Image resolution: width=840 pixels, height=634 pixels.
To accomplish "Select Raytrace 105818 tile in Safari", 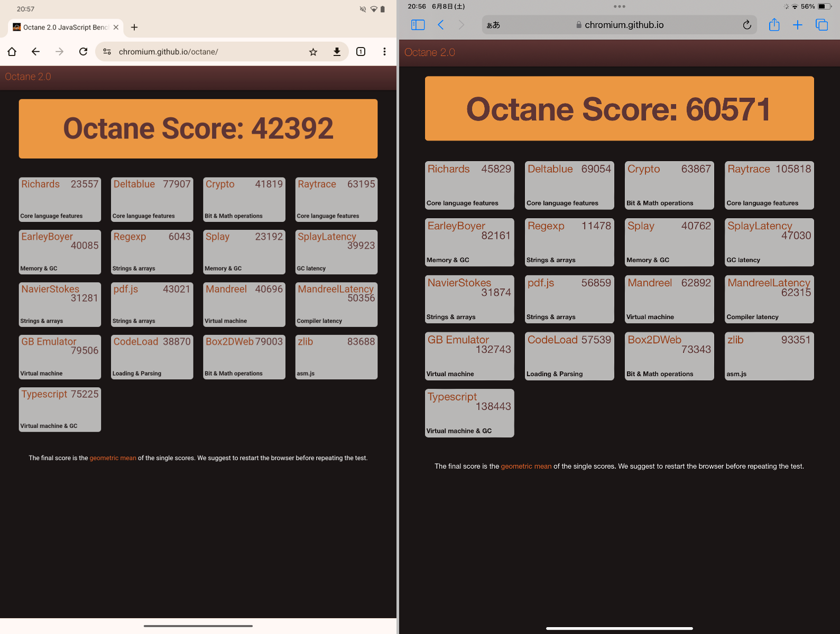I will (x=769, y=185).
